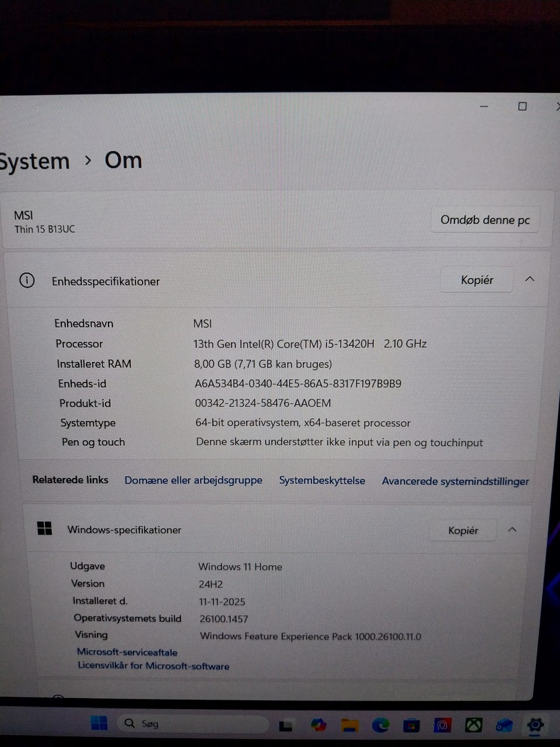Click the Relaterede links label
The image size is (560, 747).
click(x=70, y=480)
